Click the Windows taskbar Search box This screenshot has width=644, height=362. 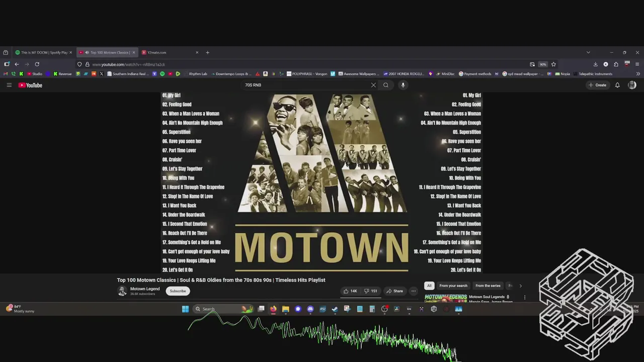pos(223,309)
